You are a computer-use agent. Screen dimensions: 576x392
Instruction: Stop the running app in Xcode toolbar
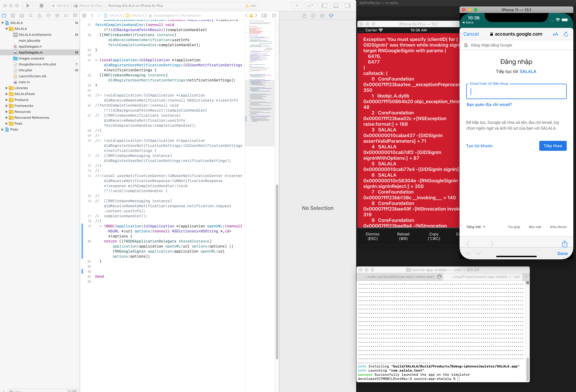(x=41, y=5)
